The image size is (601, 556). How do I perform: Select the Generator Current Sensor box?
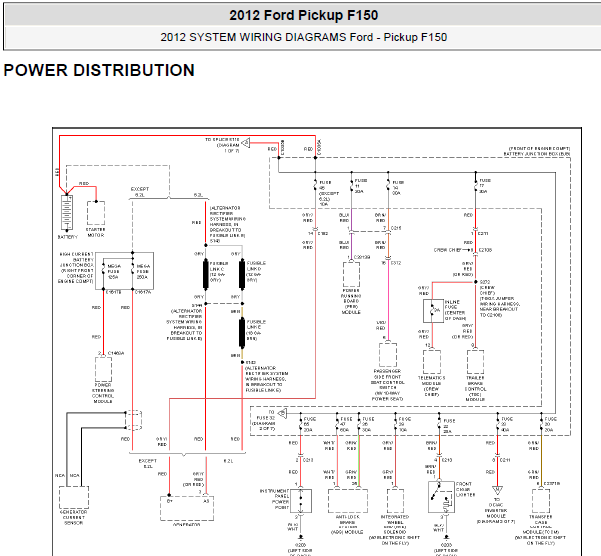click(x=74, y=497)
